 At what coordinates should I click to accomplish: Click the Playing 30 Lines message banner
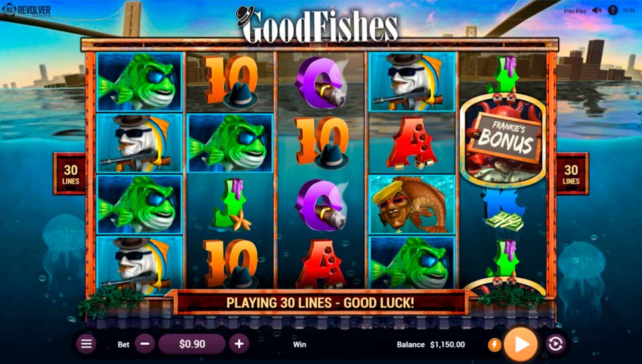[x=320, y=302]
